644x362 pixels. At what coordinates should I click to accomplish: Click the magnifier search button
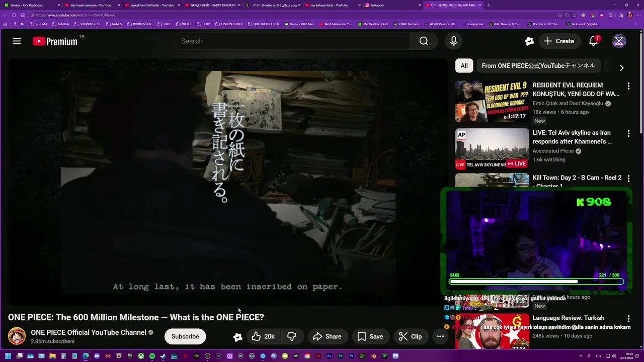424,41
